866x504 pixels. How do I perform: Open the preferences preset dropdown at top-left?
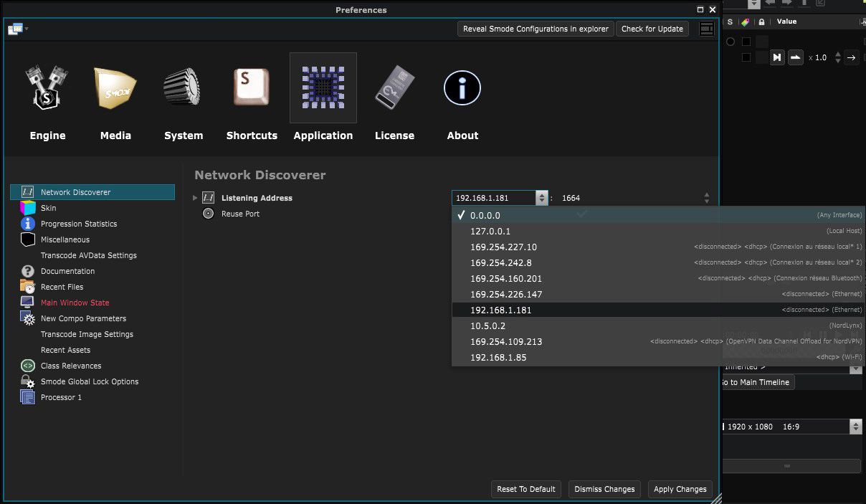(18, 29)
